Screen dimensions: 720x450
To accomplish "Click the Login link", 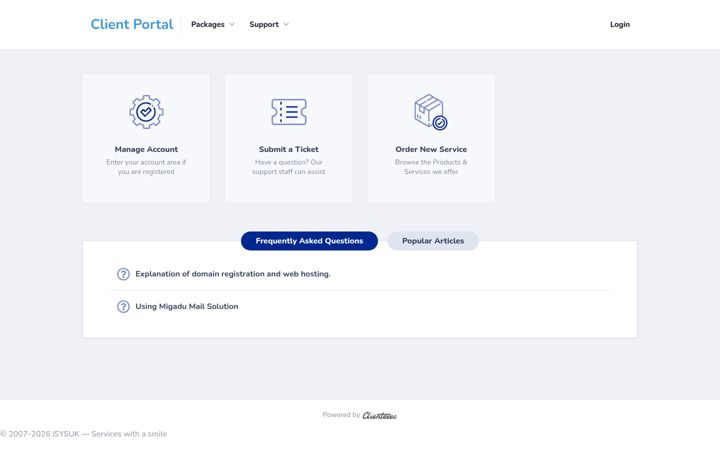I will 620,24.
